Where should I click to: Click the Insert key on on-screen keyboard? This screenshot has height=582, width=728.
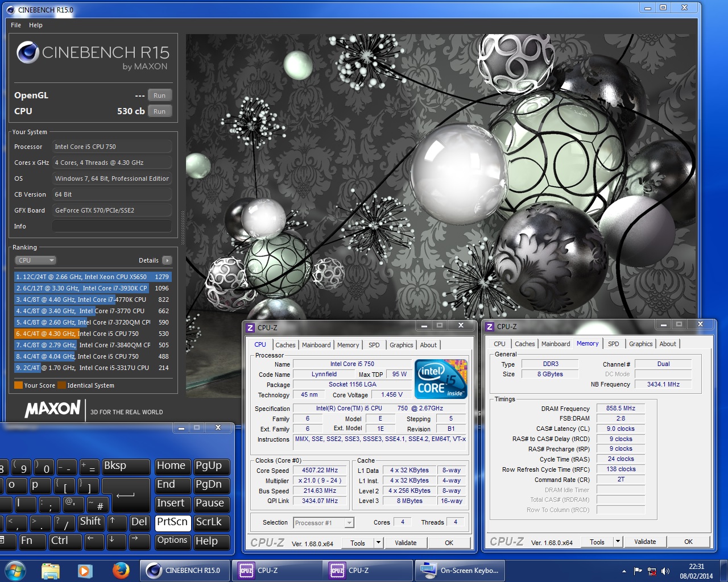172,504
